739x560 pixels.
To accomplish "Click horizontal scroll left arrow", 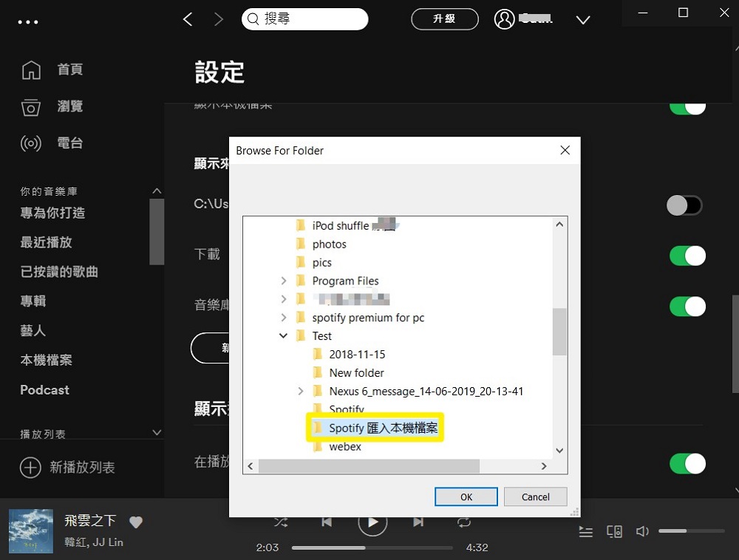I will (251, 466).
